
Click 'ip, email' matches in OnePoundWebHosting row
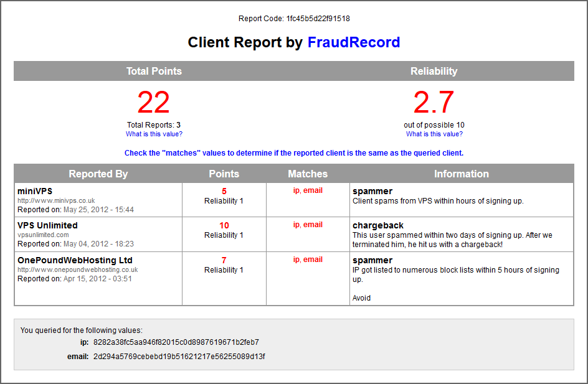point(308,260)
